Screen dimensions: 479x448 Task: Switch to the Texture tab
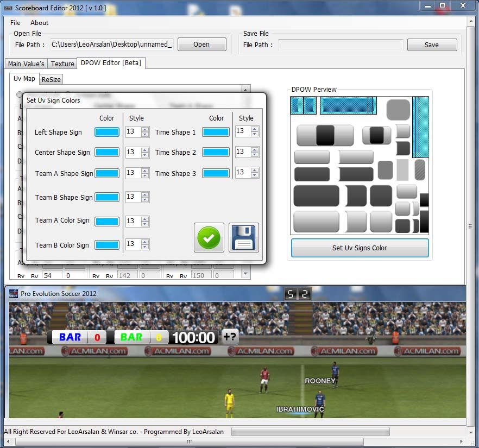tap(62, 64)
